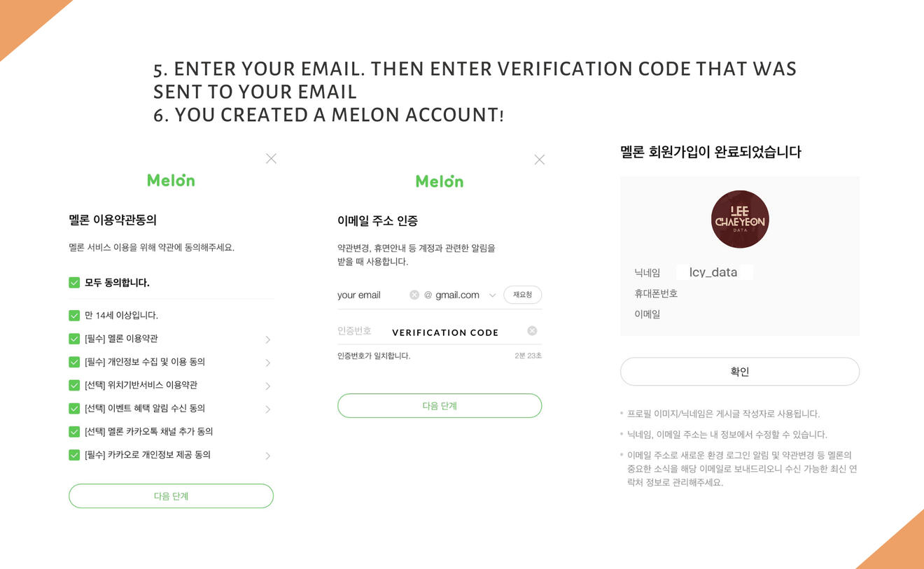Toggle 위치기반서비스 이용약관 checkbox
924x569 pixels.
click(x=74, y=385)
